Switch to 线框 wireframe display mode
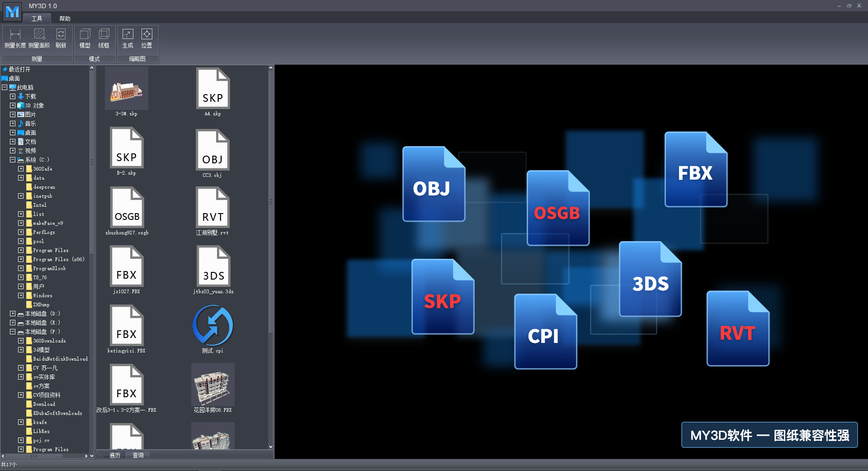Viewport: 868px width, 471px height. coord(104,38)
